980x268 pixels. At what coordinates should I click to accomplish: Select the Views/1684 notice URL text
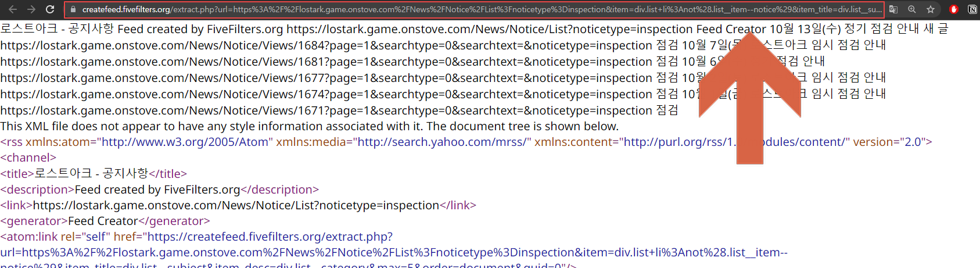[326, 45]
